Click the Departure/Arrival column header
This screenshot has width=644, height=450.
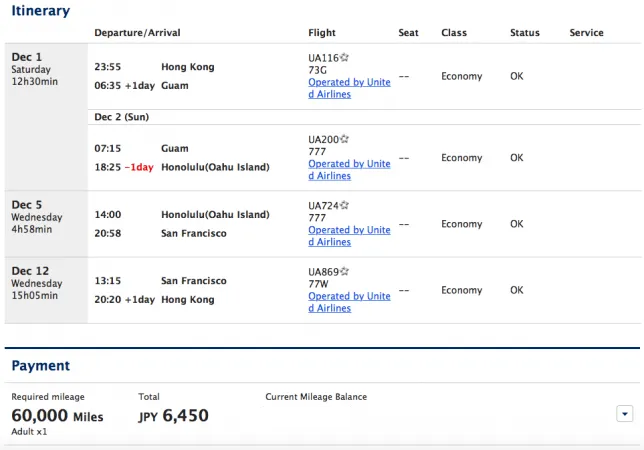point(137,33)
